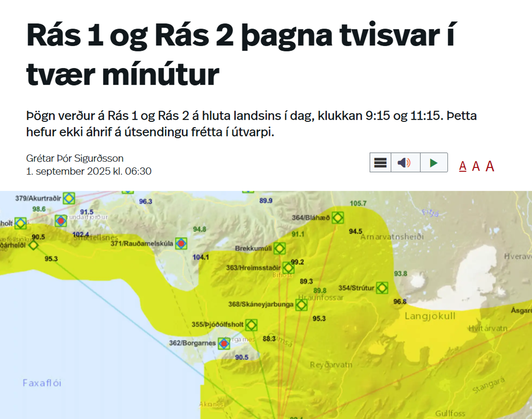The height and width of the screenshot is (419, 532).
Task: Click the '89.9' frequency label
Action: tap(266, 201)
